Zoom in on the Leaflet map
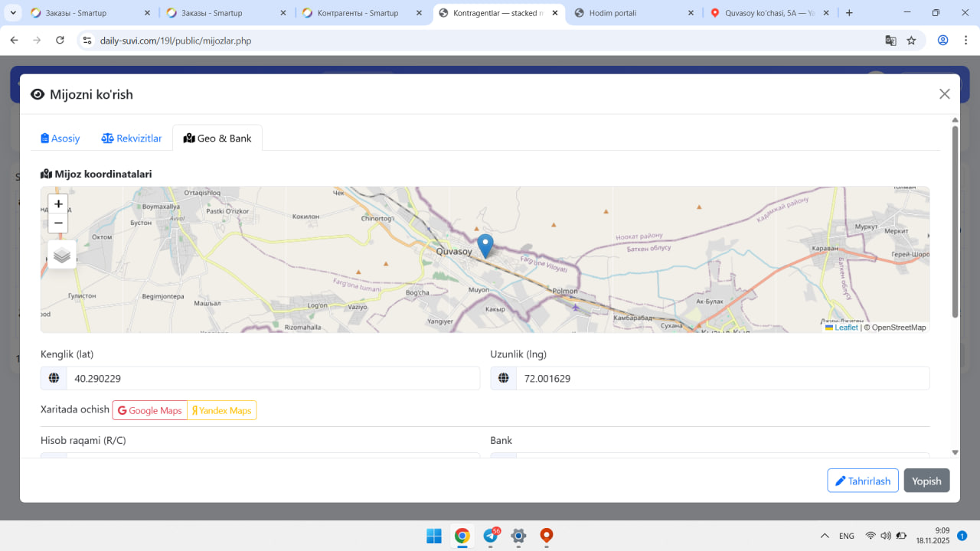This screenshot has height=551, width=980. coord(58,204)
